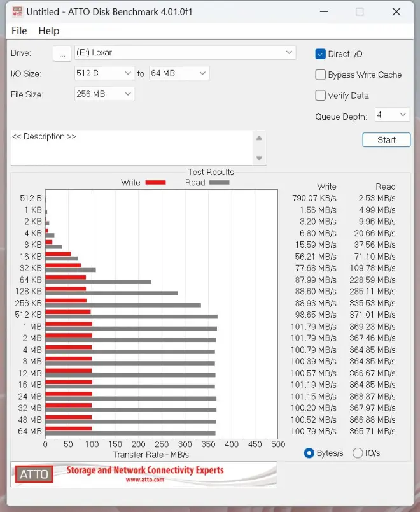Expand the Drive (E:) Lexar dropdown
Image resolution: width=420 pixels, height=512 pixels.
click(x=185, y=53)
